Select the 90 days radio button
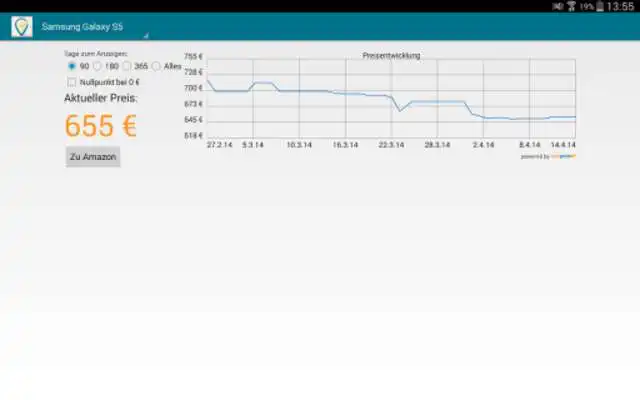The image size is (640, 400). (x=72, y=66)
